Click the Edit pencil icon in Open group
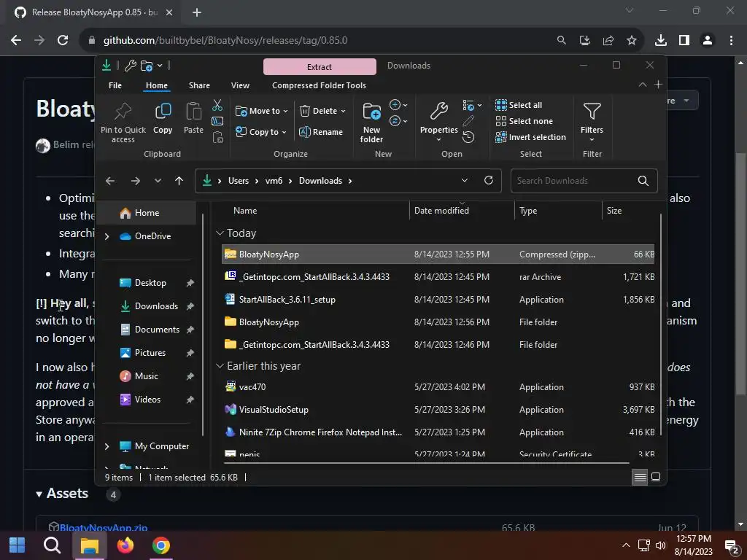747x560 pixels. click(468, 122)
